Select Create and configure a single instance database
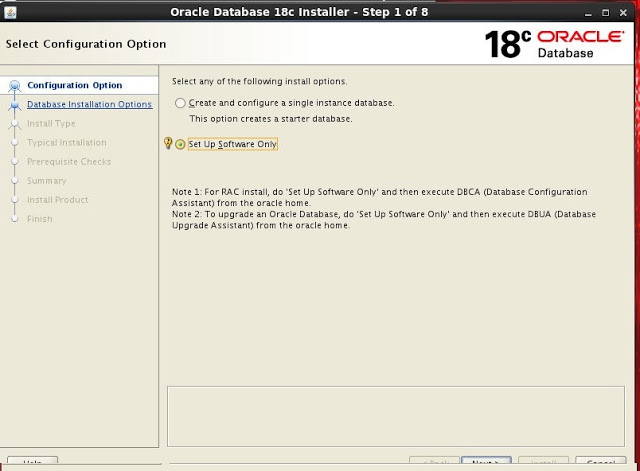Screen dimensions: 640x471 click(180, 103)
